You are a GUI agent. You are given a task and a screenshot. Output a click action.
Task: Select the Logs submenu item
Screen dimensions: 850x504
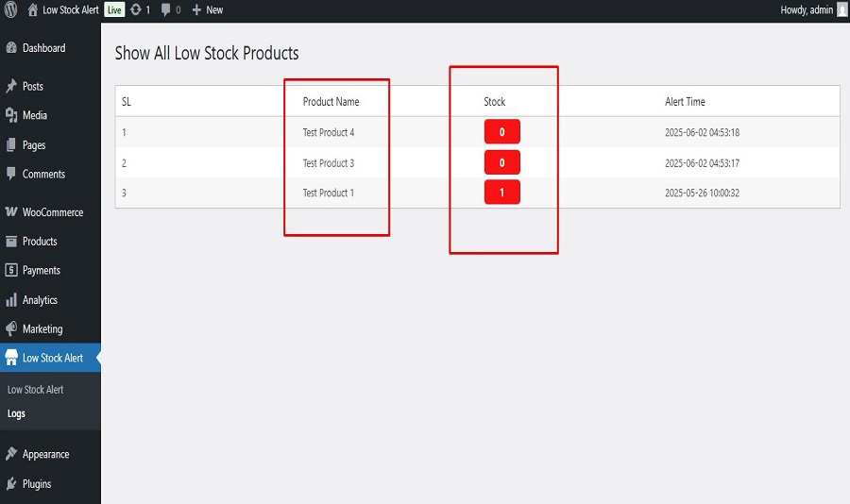coord(16,413)
